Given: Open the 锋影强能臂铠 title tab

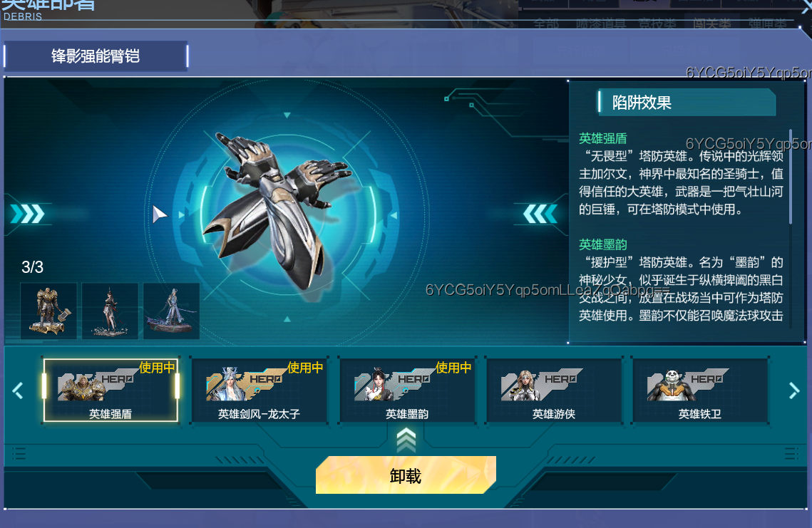Looking at the screenshot, I should tap(96, 56).
